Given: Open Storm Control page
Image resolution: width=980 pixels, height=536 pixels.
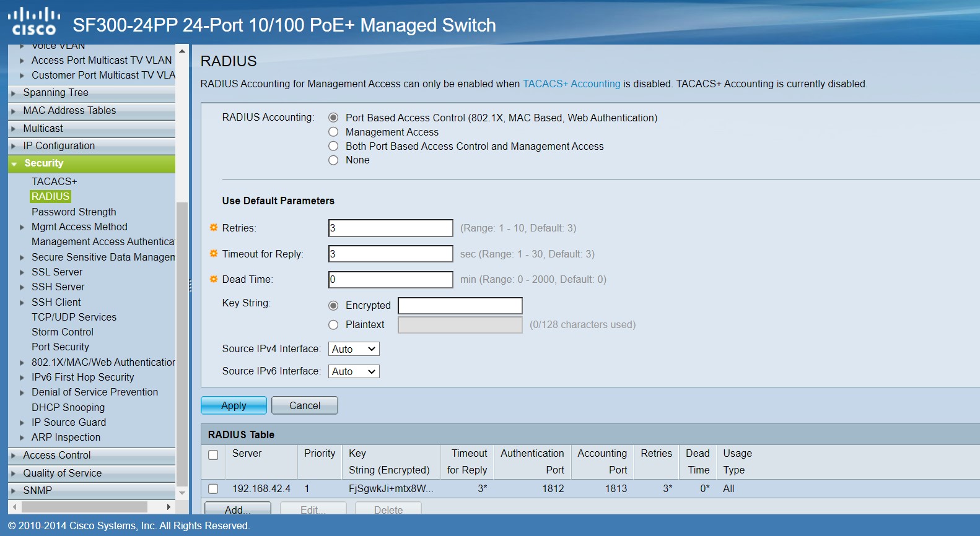Looking at the screenshot, I should (x=63, y=332).
